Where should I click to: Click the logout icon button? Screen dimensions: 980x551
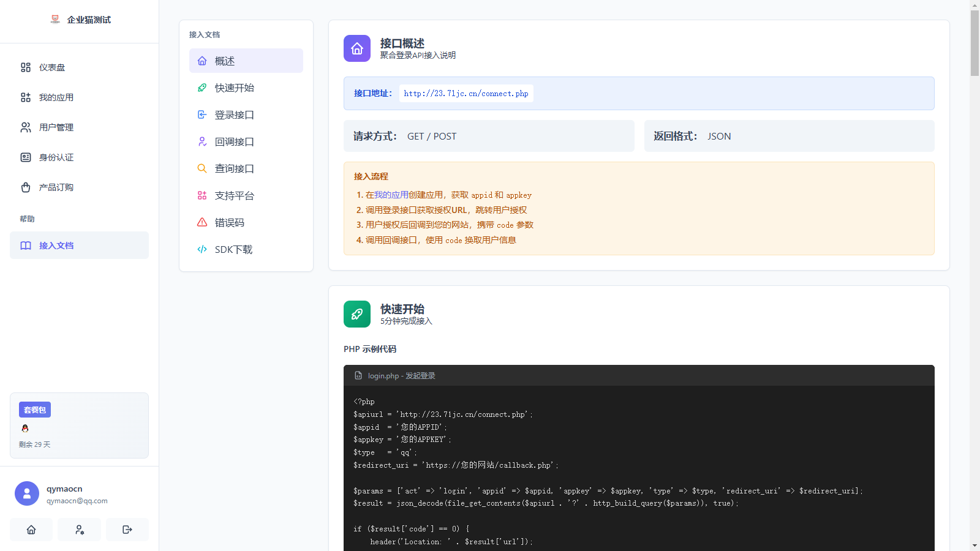click(x=127, y=530)
